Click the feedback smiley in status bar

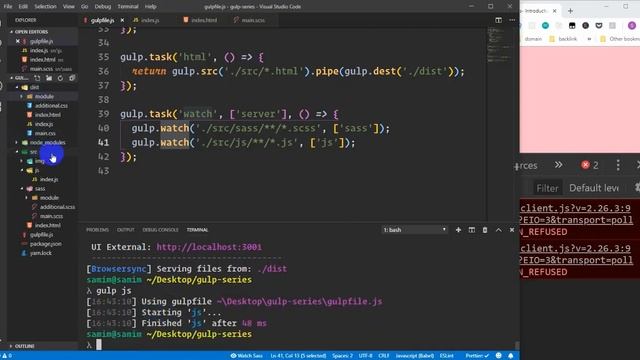pos(498,356)
